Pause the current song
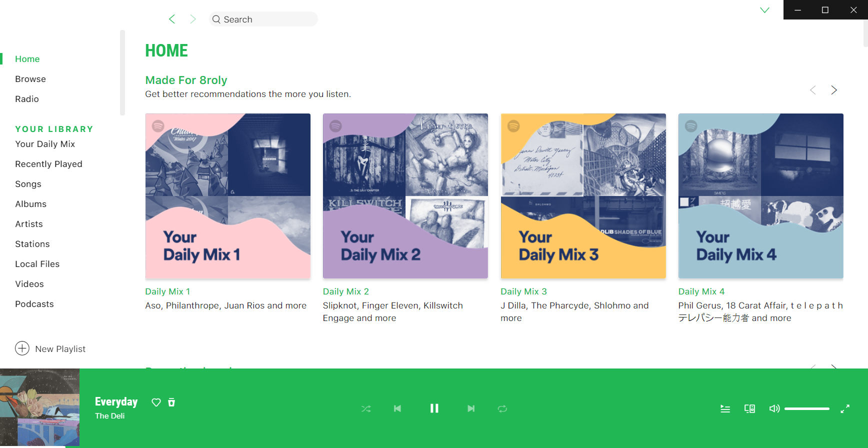 tap(434, 408)
